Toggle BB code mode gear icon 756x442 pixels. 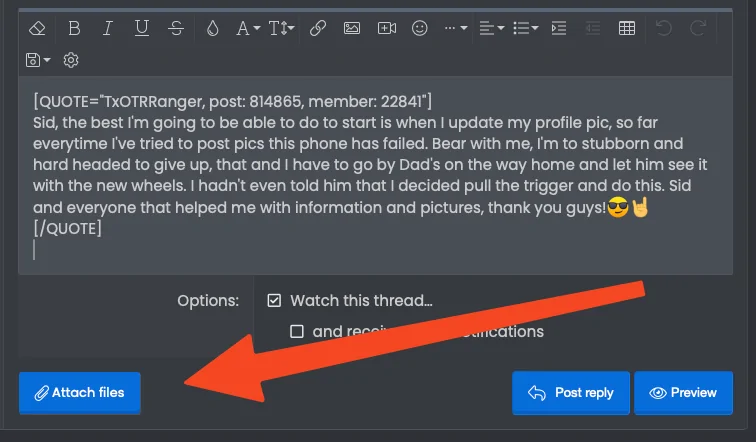[x=71, y=60]
